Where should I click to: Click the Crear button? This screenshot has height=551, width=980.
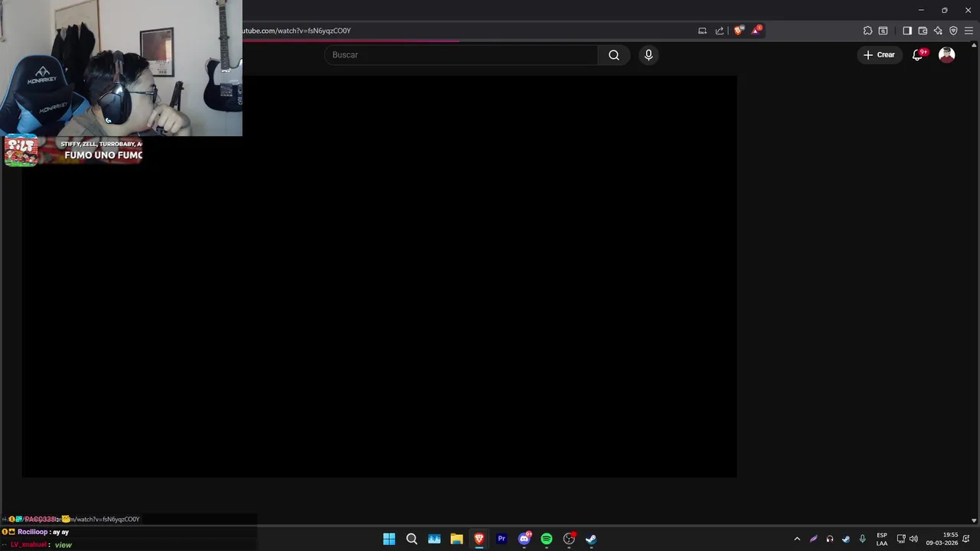coord(879,55)
